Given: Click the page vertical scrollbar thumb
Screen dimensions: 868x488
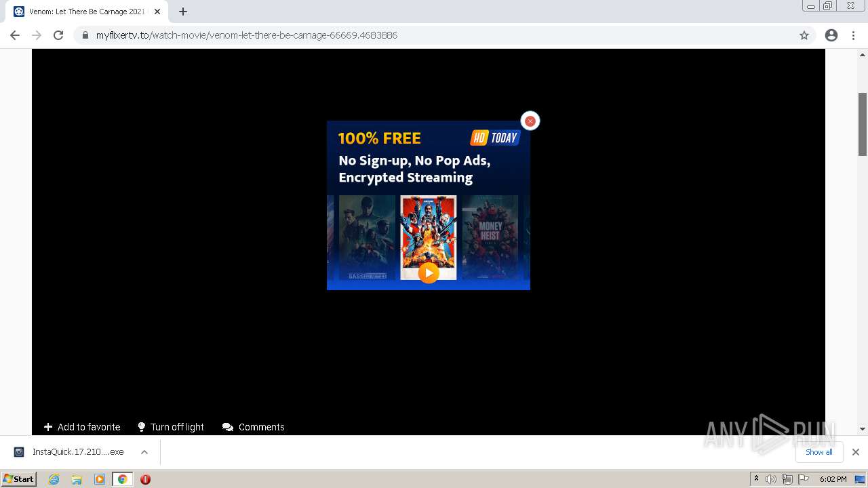Looking at the screenshot, I should [x=863, y=124].
